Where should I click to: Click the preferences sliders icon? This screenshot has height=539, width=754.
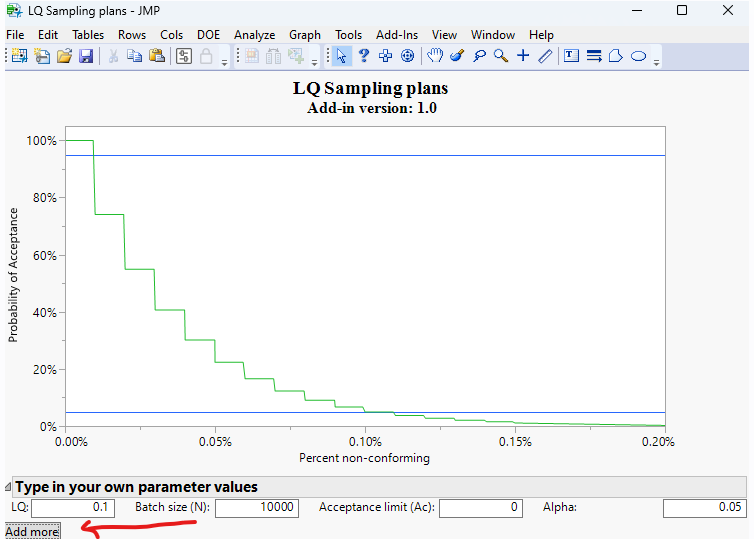(x=184, y=56)
